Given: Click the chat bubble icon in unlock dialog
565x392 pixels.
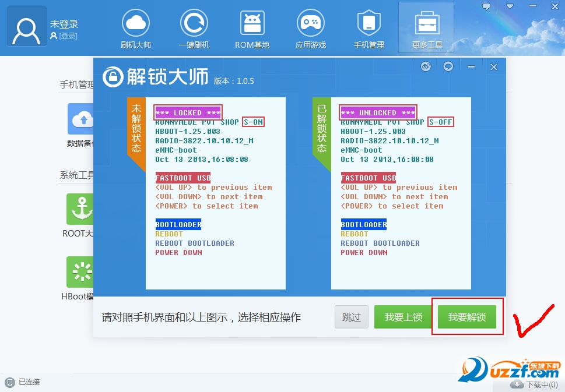Looking at the screenshot, I should 448,66.
